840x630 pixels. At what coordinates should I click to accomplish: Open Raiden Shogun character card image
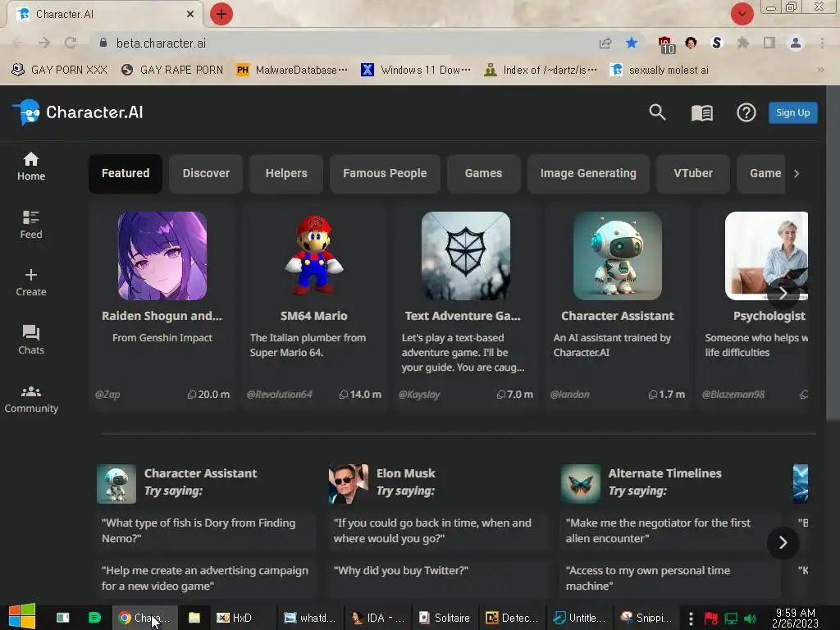pos(162,256)
